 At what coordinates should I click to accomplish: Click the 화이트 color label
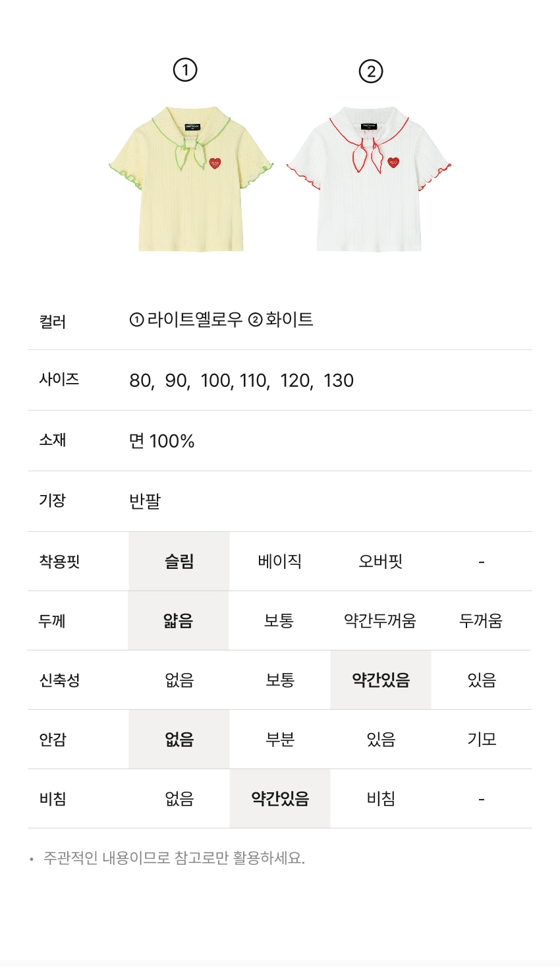coord(289,320)
